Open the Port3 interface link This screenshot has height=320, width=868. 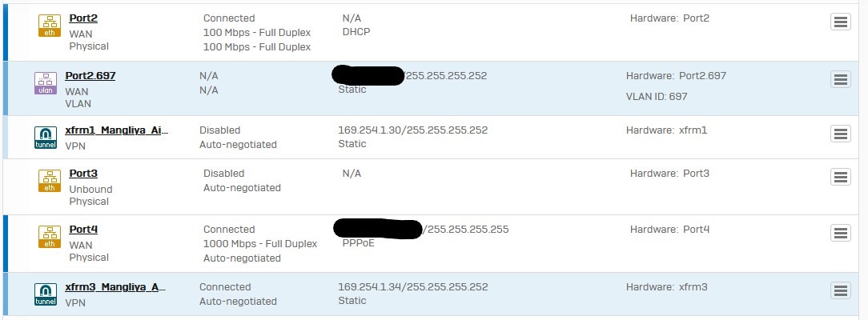(x=83, y=174)
